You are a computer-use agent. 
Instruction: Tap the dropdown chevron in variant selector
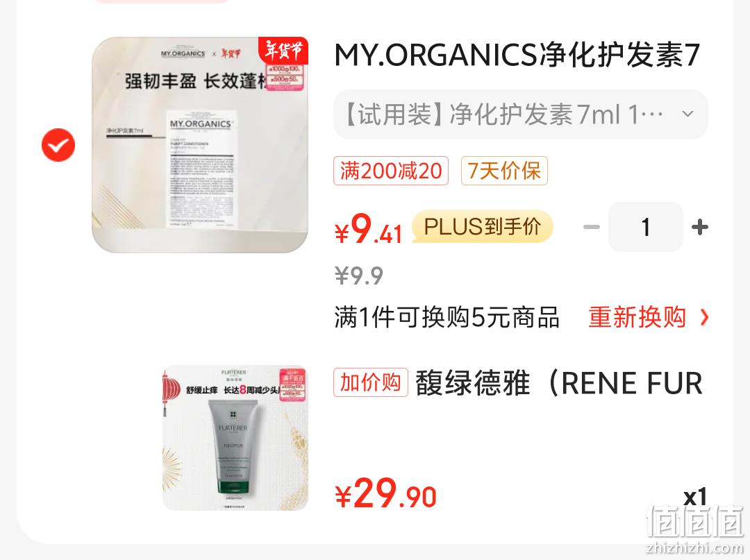(x=687, y=114)
